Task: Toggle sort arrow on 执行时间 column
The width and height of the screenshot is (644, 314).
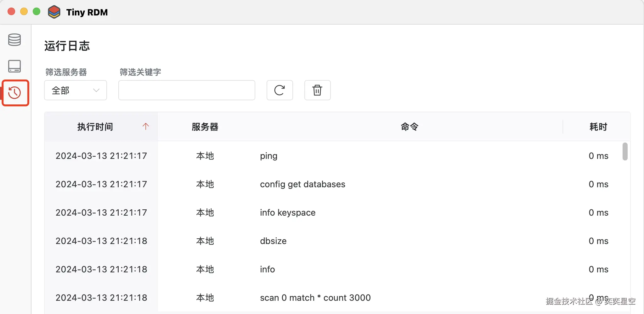Action: [145, 126]
